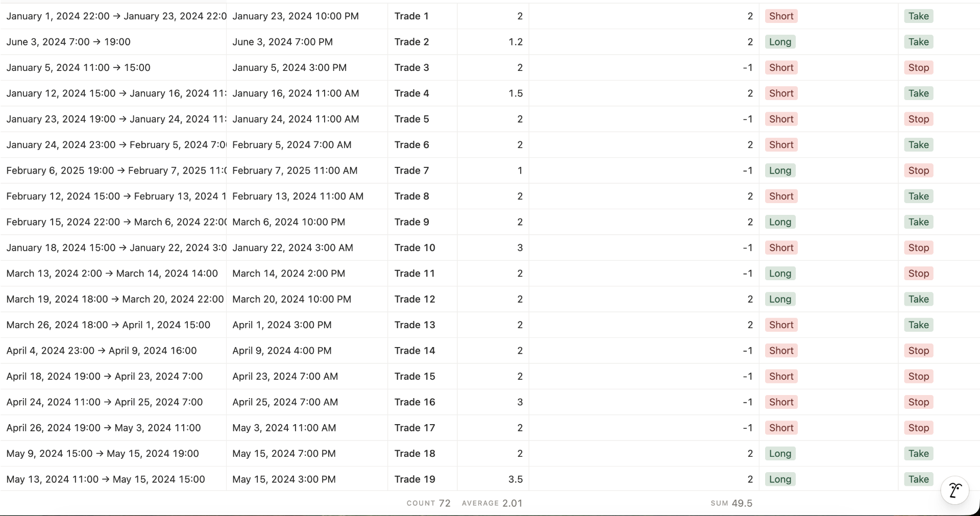980x516 pixels.
Task: Open the AVERAGE 2.01 calculation menu
Action: coord(492,503)
